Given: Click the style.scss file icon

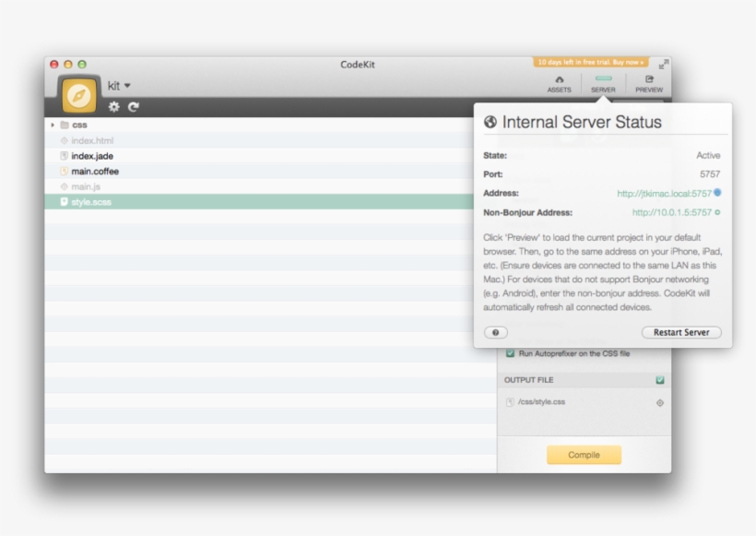Looking at the screenshot, I should pos(65,202).
